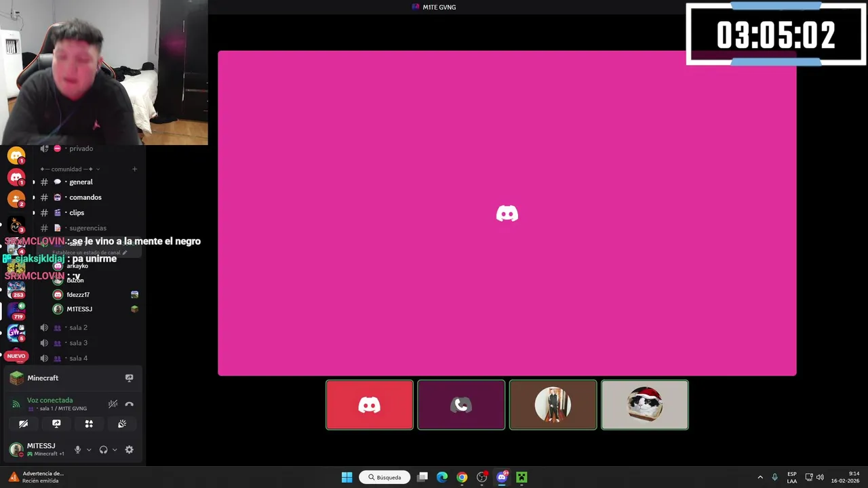Open the MITESSJ user profile panel
Screen dimensions: 868x488
point(37,449)
